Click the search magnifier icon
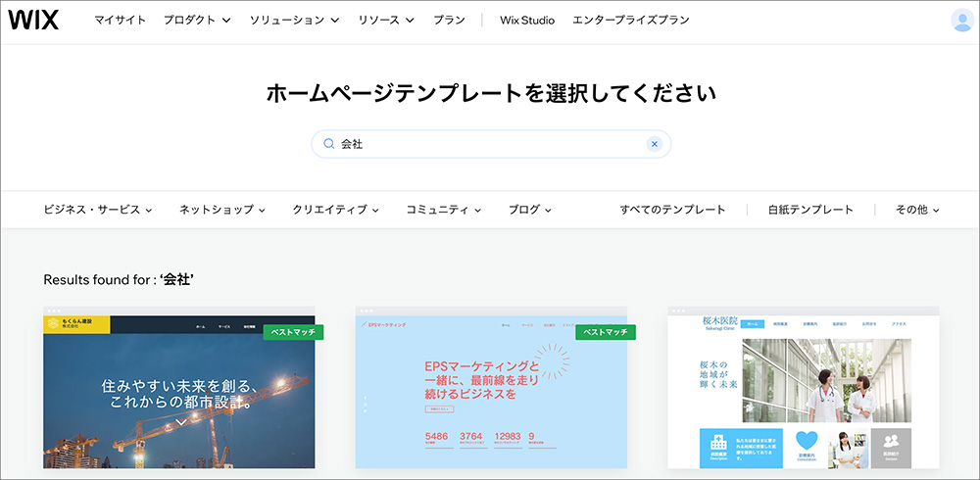The image size is (980, 480). (328, 144)
